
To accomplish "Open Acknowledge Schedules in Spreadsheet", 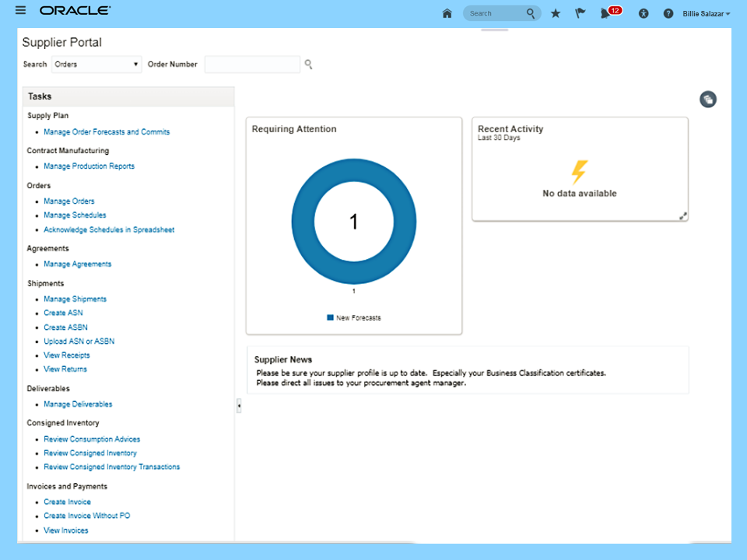I will pyautogui.click(x=109, y=229).
